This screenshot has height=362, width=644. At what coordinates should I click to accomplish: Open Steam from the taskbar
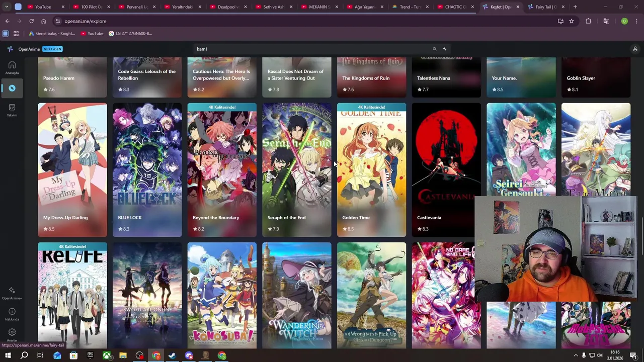tap(172, 355)
